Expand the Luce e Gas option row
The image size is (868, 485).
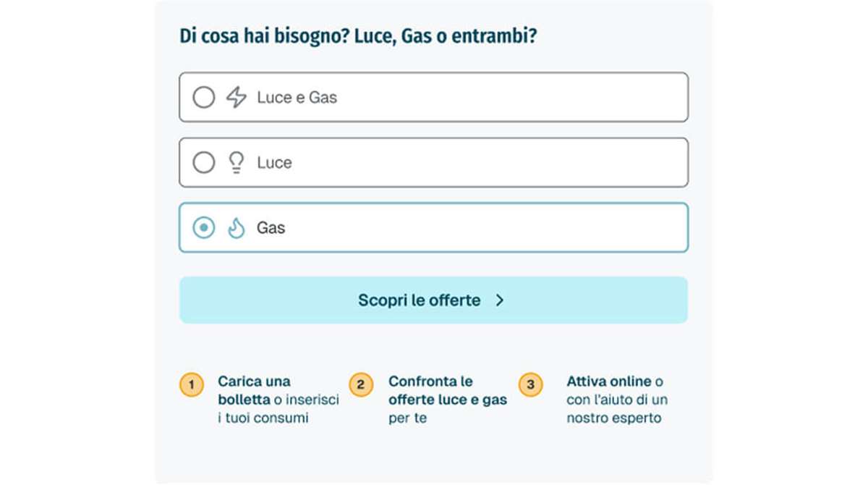click(x=433, y=97)
